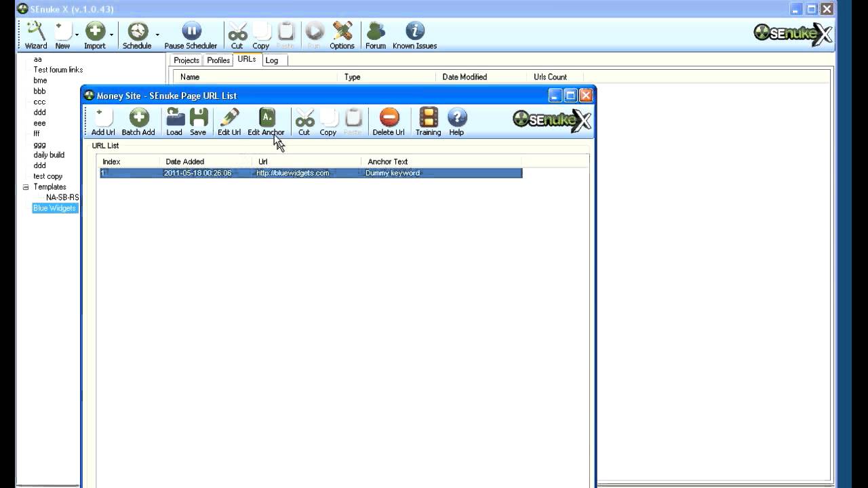Image resolution: width=868 pixels, height=488 pixels.
Task: Click Paste in the URL List toolbar
Action: point(353,122)
